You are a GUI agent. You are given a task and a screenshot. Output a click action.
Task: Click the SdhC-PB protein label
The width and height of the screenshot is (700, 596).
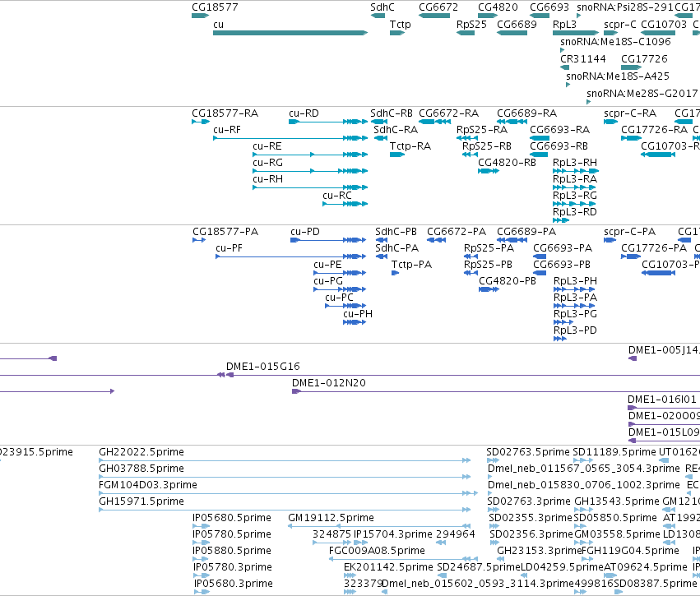(x=396, y=232)
